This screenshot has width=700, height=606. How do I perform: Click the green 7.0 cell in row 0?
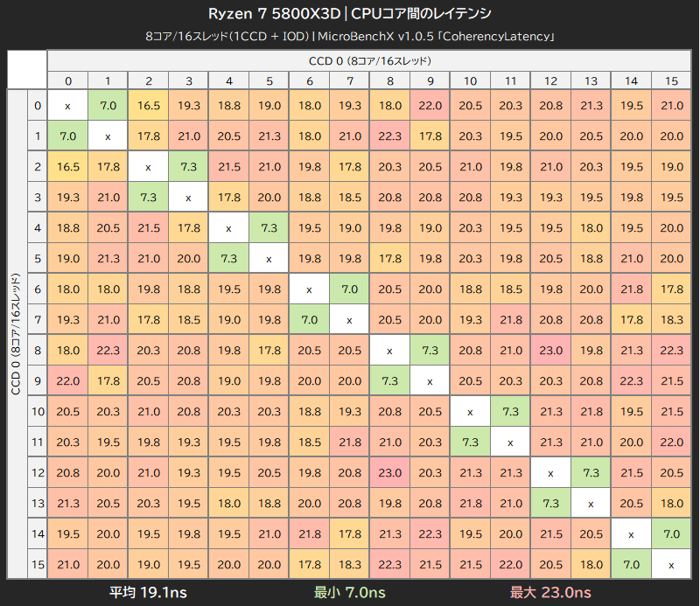[108, 106]
